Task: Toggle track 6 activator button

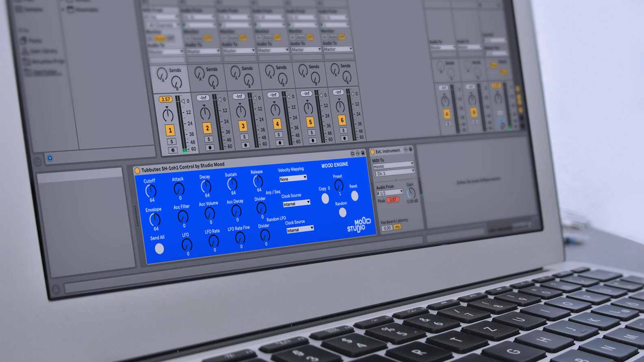Action: tap(342, 120)
